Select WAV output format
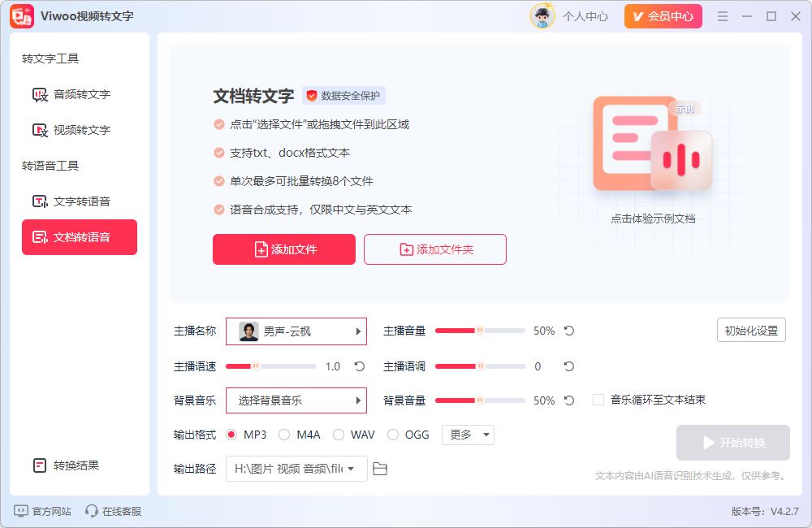This screenshot has height=528, width=812. click(x=338, y=435)
